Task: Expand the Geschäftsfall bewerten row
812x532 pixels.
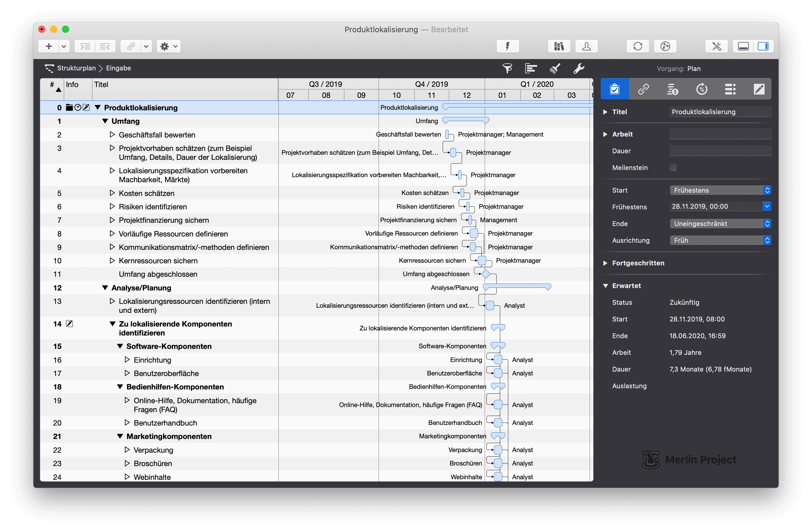Action: pos(112,135)
